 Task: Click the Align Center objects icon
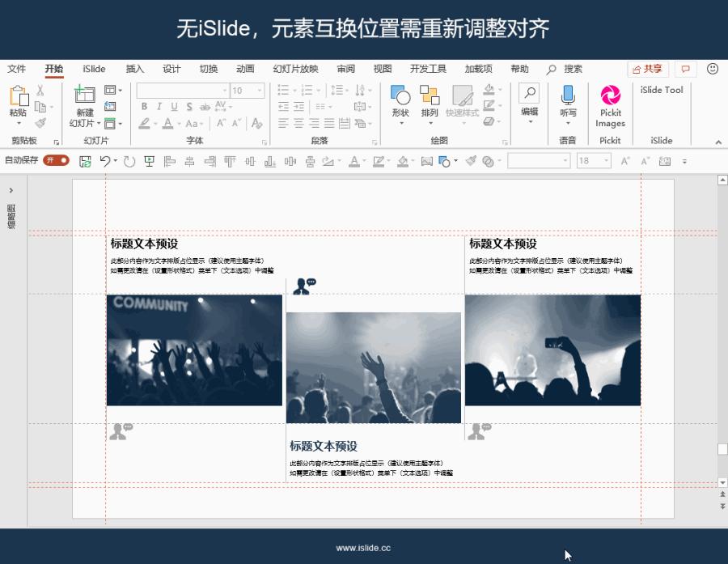[x=189, y=161]
